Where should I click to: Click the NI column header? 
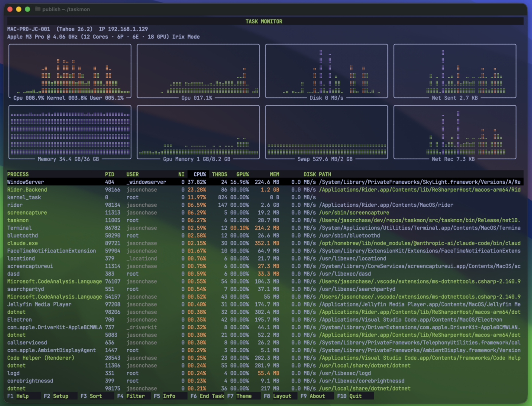181,174
